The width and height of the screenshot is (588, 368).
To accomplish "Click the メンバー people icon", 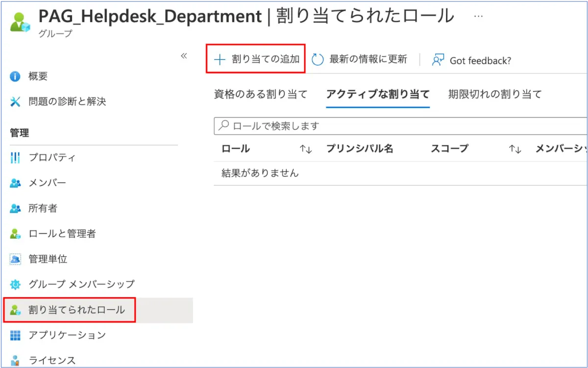I will [16, 183].
